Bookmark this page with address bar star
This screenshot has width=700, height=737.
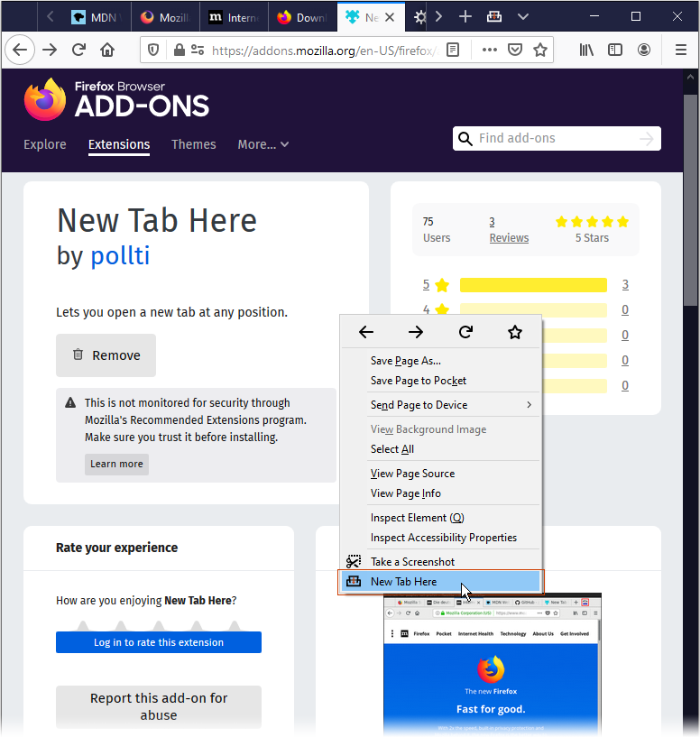tap(540, 50)
